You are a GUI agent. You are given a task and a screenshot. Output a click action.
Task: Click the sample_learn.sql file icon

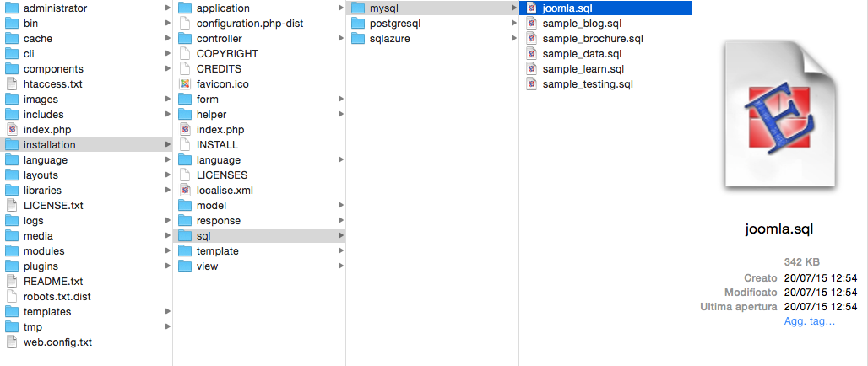click(531, 69)
